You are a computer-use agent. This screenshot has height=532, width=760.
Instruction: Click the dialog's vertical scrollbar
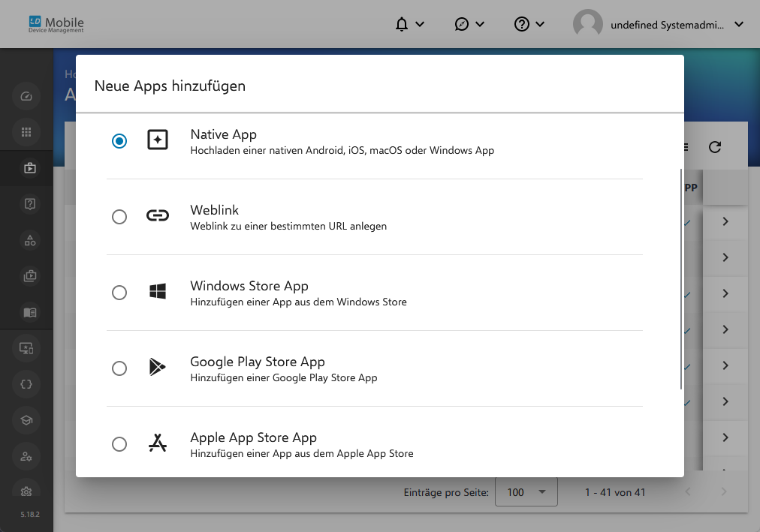coord(681,279)
